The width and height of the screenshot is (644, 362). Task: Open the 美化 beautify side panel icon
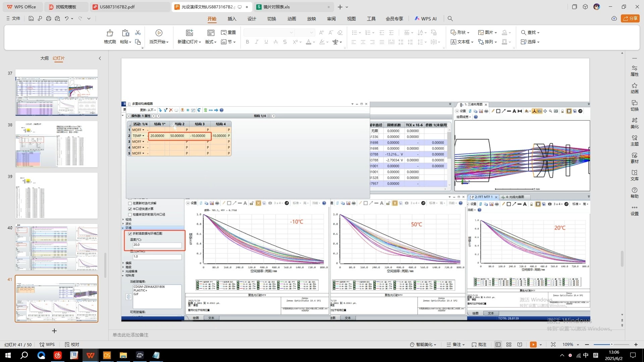634,123
